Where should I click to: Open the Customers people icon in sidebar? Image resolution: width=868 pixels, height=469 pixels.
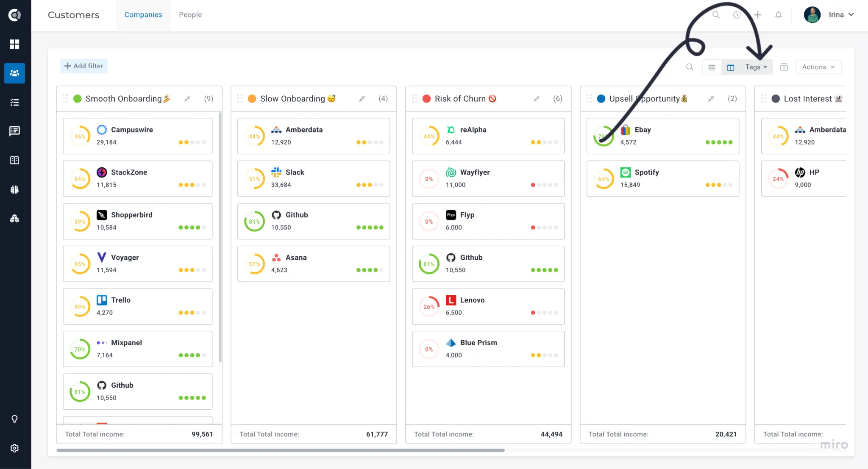[x=14, y=73]
